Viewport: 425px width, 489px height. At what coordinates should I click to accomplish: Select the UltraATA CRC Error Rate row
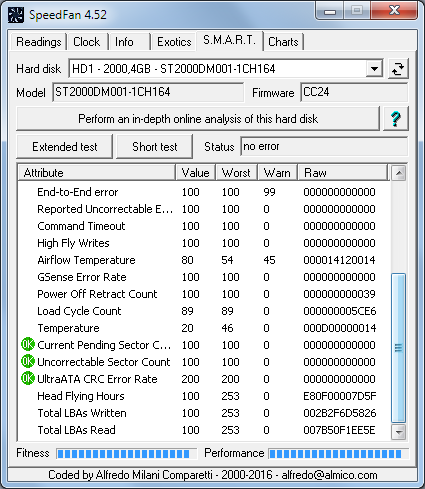point(203,379)
